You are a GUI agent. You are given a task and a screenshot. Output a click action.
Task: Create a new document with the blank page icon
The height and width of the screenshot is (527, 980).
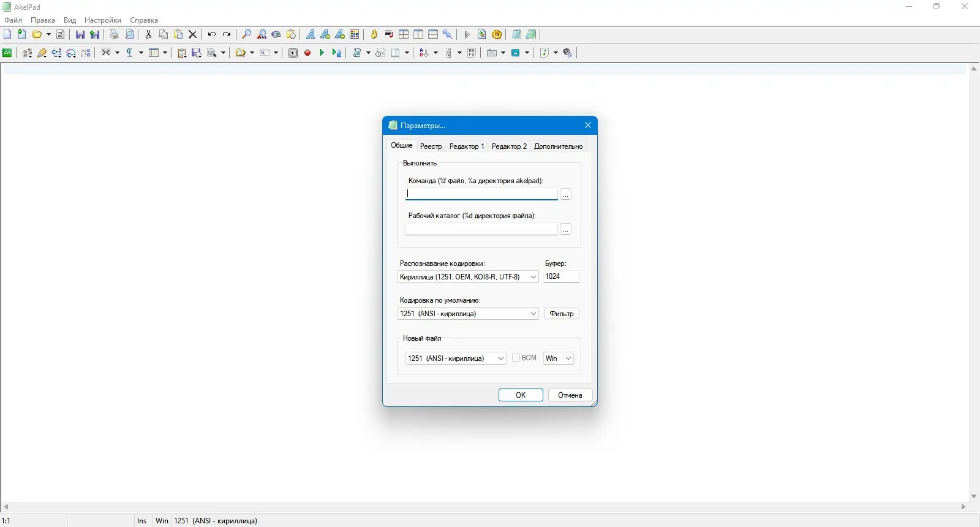click(7, 35)
